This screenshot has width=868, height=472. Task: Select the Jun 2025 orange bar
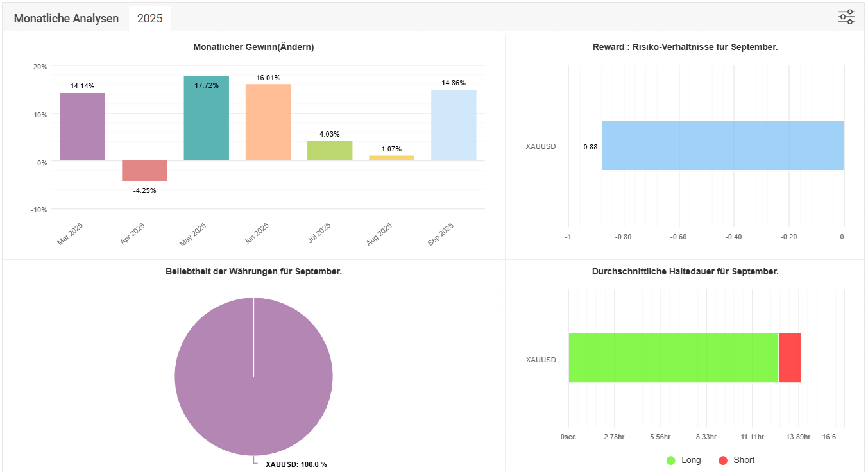pos(268,122)
